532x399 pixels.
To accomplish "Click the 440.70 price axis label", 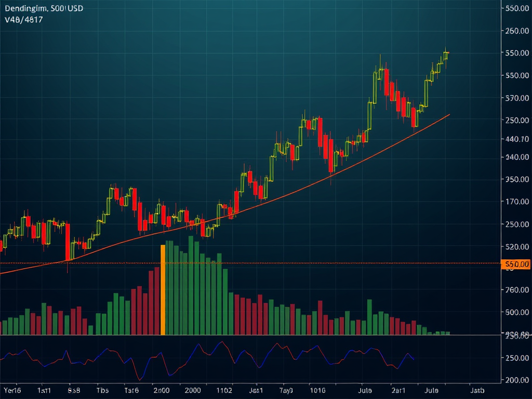I will [516, 139].
